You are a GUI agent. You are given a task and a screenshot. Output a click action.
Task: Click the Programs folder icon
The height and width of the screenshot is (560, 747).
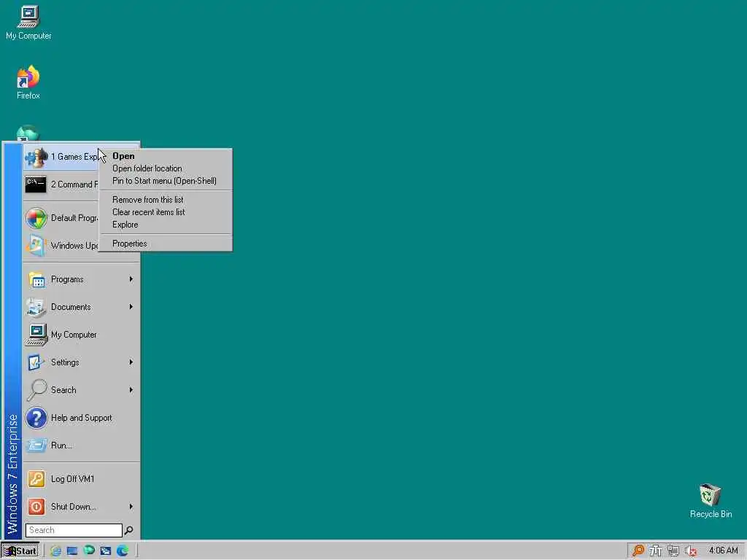(x=36, y=279)
